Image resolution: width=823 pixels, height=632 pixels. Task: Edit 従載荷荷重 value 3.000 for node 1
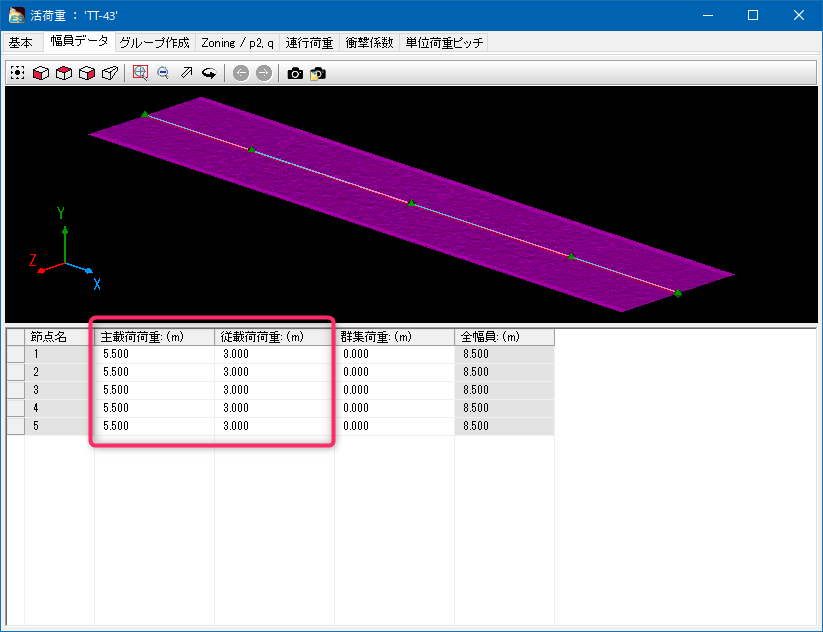[x=275, y=354]
